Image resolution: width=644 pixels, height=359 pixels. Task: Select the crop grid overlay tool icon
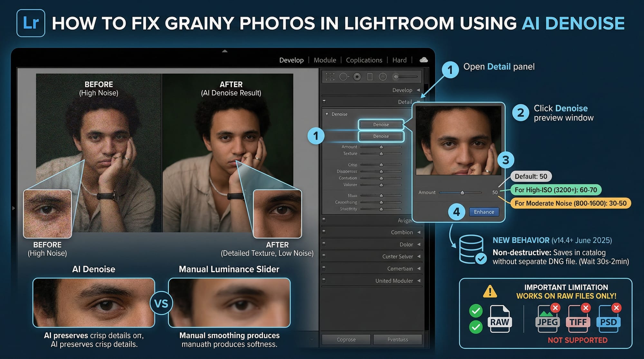click(330, 77)
